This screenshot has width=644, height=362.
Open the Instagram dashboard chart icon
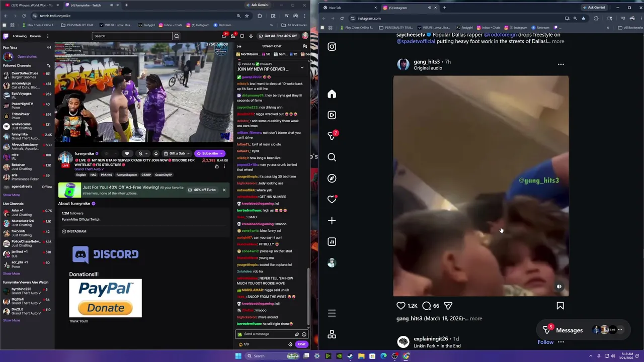pyautogui.click(x=332, y=242)
